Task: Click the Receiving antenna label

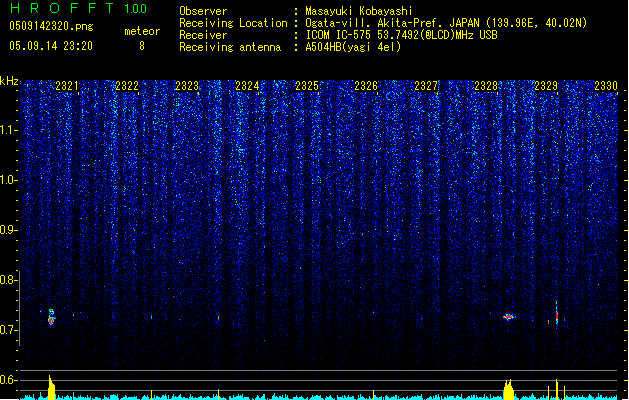Action: [x=230, y=47]
